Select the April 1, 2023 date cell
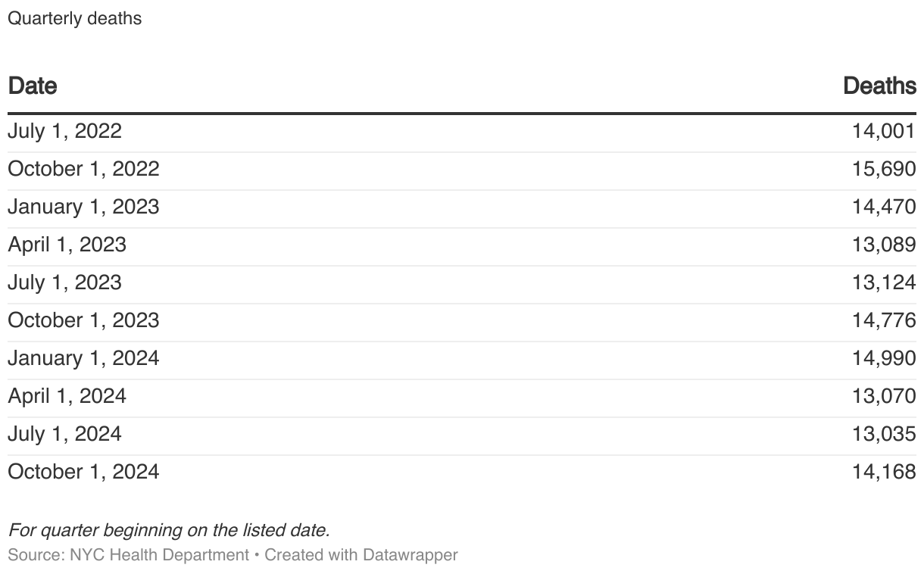 tap(67, 245)
